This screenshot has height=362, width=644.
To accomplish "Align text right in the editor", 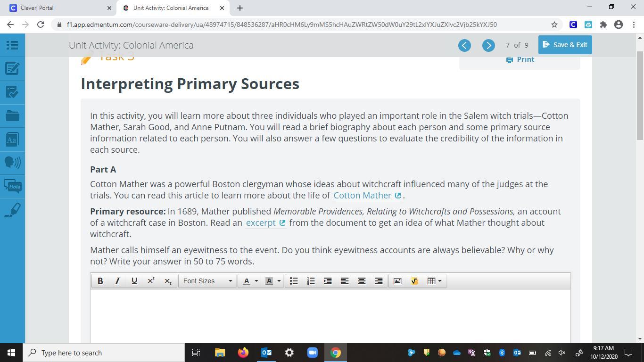I will coord(379,281).
